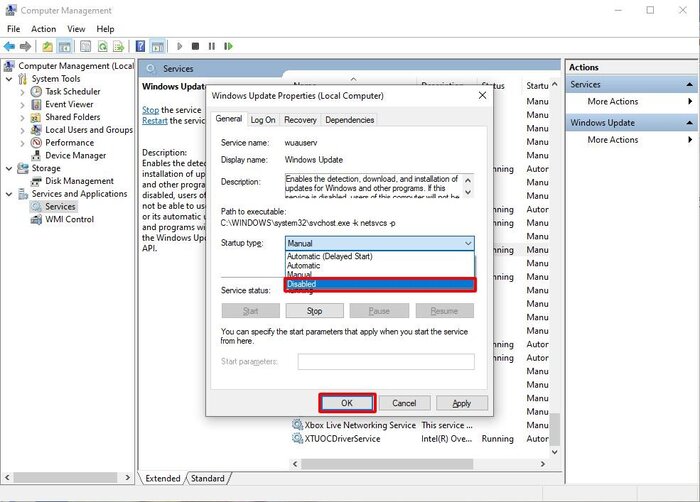Click the Stop service button in dialog
The width and height of the screenshot is (700, 502).
pos(314,311)
